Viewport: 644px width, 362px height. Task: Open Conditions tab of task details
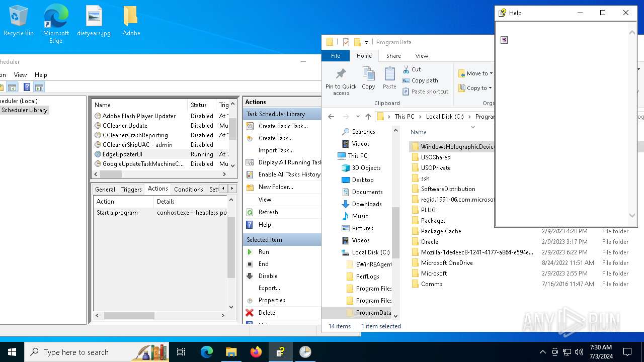[189, 190]
